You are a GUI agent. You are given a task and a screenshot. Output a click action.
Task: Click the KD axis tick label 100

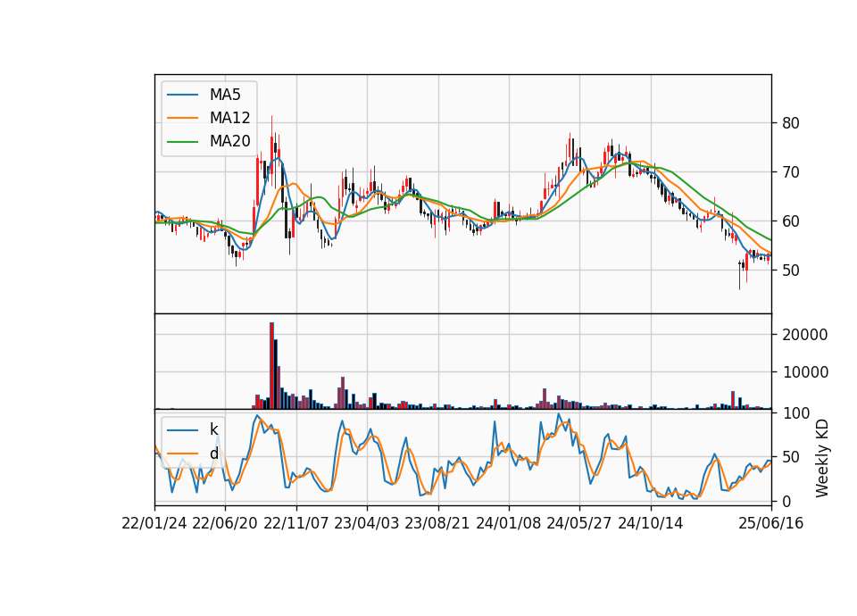(796, 413)
